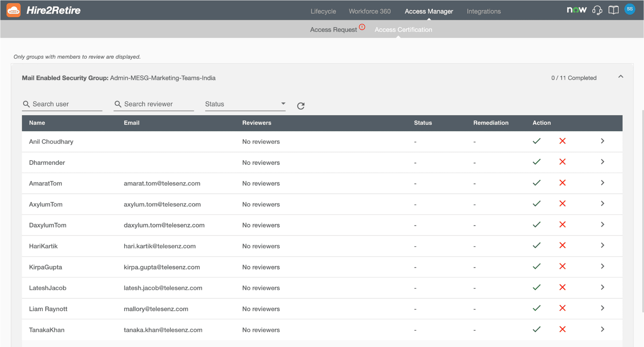
Task: Click the error badge beside Access Request
Action: [362, 27]
